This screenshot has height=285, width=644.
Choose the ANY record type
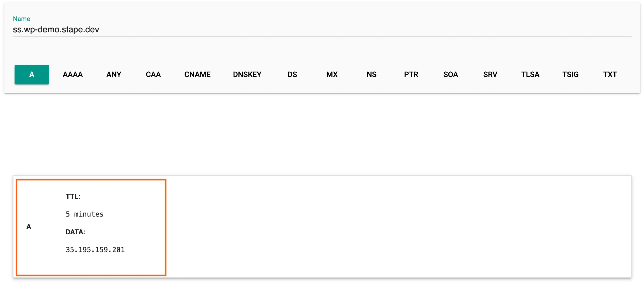point(114,75)
